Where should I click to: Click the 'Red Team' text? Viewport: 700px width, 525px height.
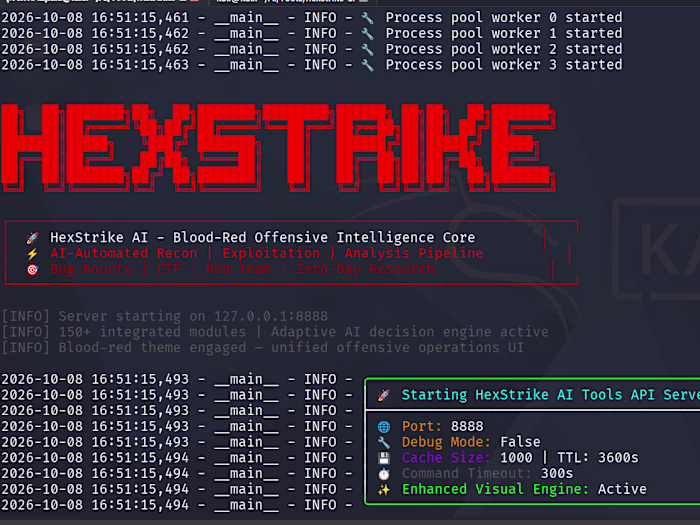[238, 269]
